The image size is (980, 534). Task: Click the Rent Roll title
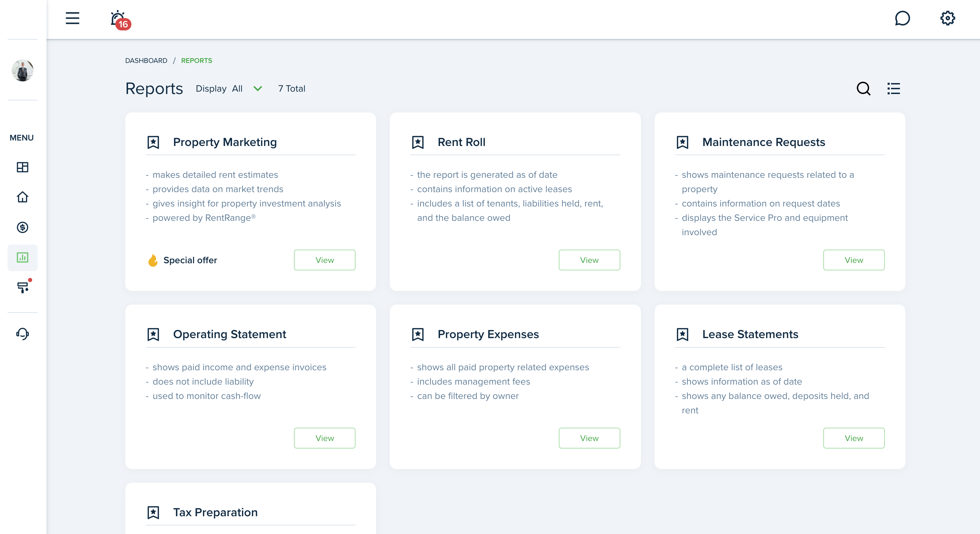tap(462, 142)
